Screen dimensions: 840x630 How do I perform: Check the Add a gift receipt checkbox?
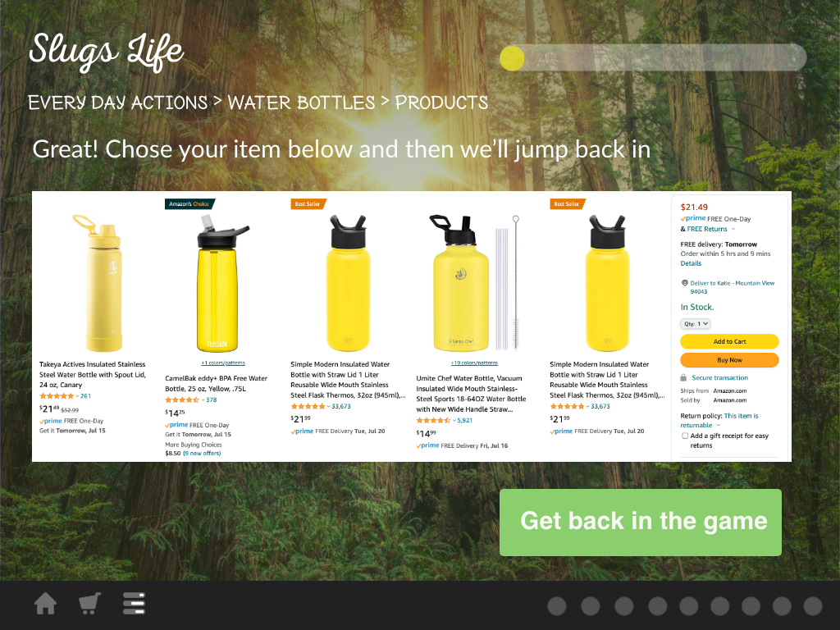coord(685,436)
